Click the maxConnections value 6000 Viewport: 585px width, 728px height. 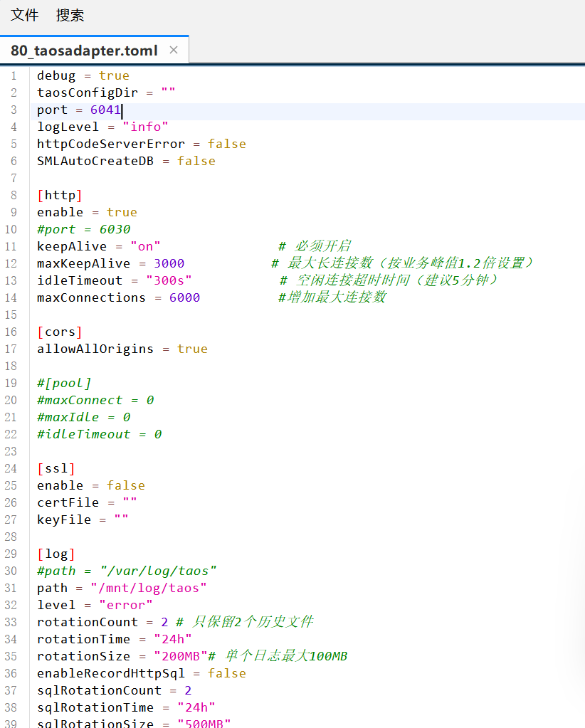(184, 297)
